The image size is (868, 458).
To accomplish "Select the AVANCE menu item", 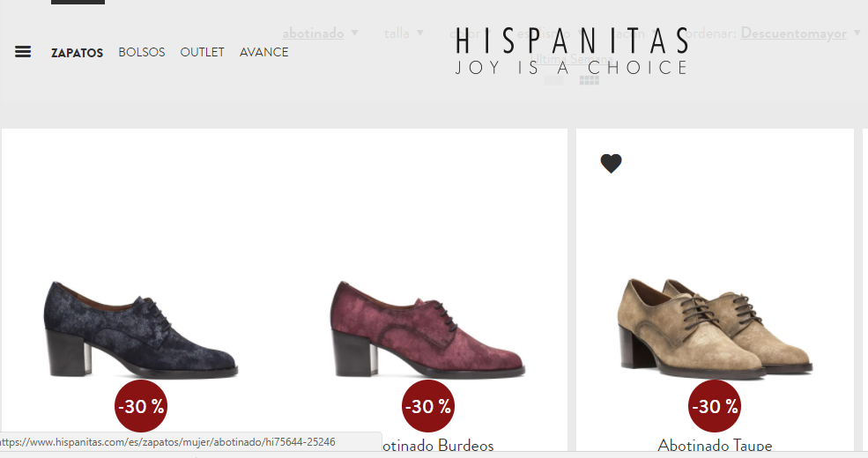I will click(263, 53).
